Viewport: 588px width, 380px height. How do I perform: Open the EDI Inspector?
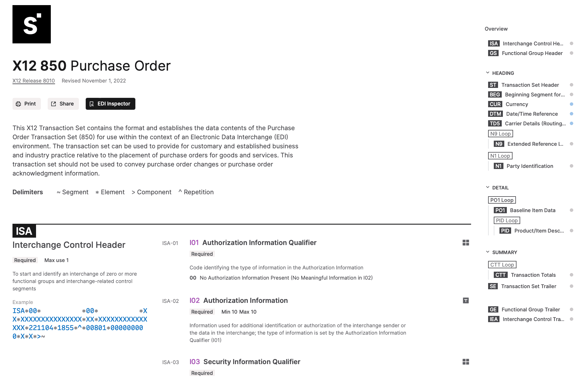110,104
